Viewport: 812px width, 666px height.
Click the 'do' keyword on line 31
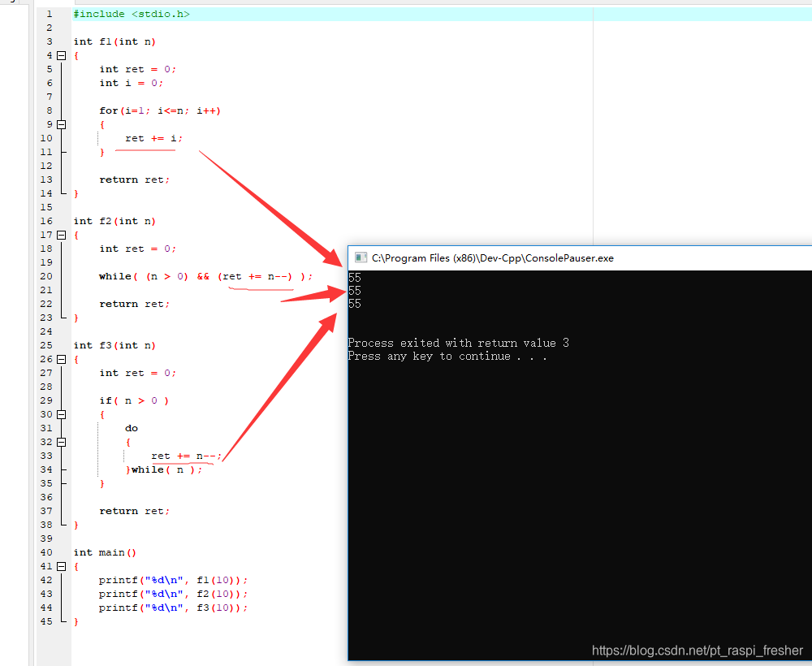coord(132,428)
